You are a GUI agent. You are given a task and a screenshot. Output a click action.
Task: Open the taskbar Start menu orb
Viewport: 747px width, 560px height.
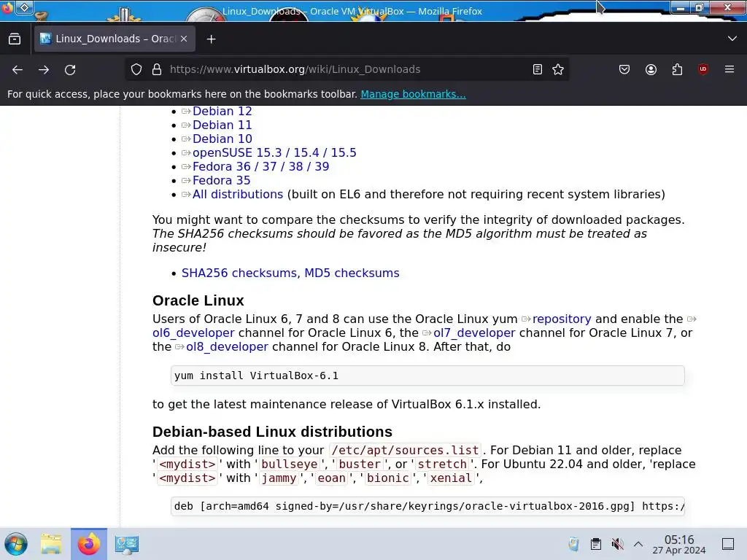[x=16, y=544]
